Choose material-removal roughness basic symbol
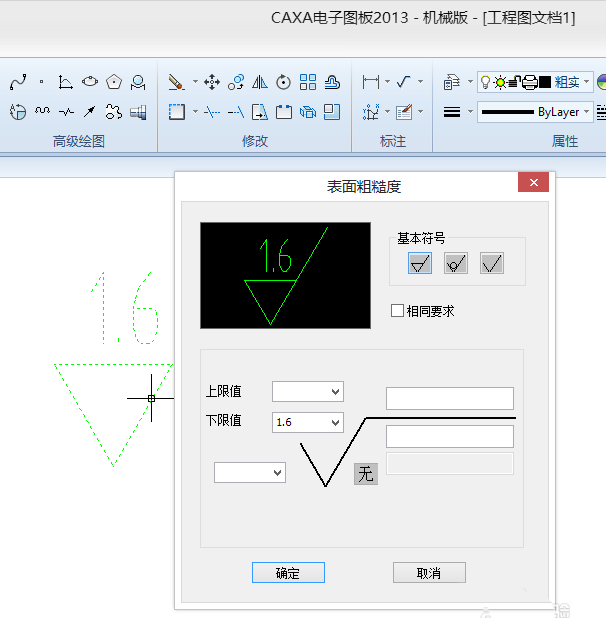The width and height of the screenshot is (606, 618). [x=420, y=263]
